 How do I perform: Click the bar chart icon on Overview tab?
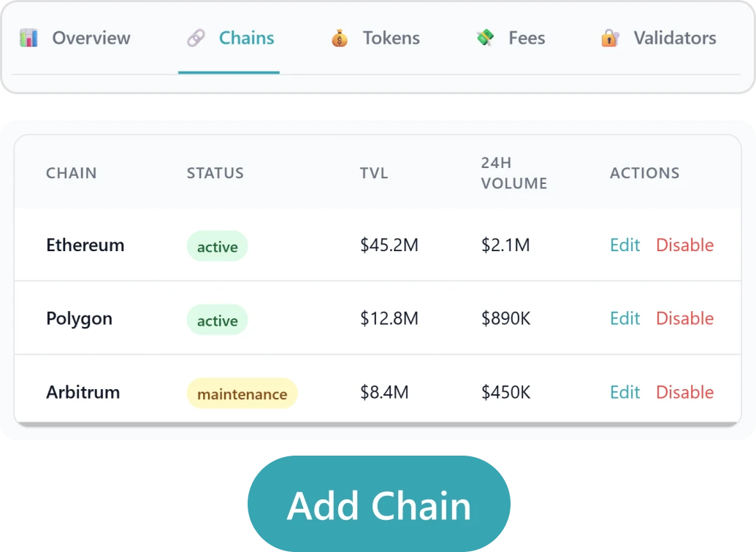28,38
